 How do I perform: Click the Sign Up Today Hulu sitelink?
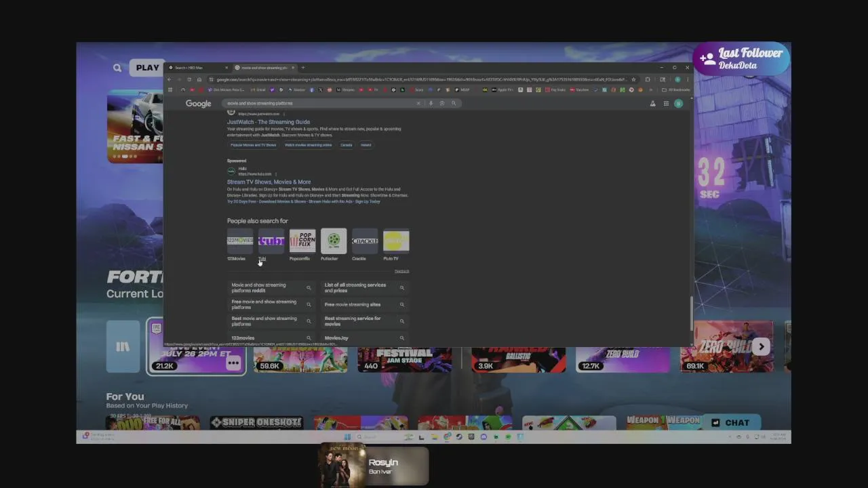[368, 201]
